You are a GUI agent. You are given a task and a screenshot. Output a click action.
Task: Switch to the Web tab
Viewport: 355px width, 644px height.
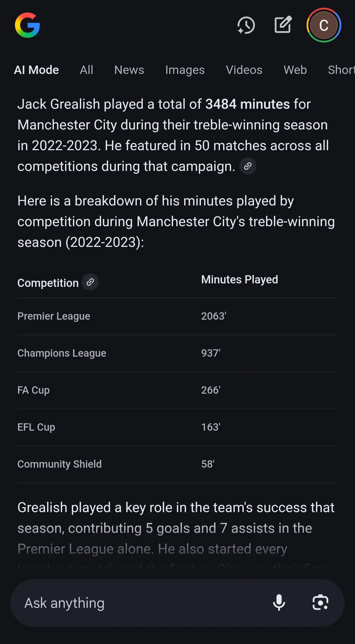coord(295,70)
